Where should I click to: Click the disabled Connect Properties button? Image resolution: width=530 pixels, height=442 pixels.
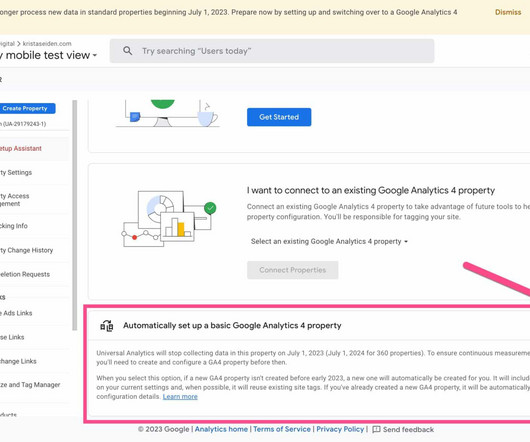tap(293, 270)
